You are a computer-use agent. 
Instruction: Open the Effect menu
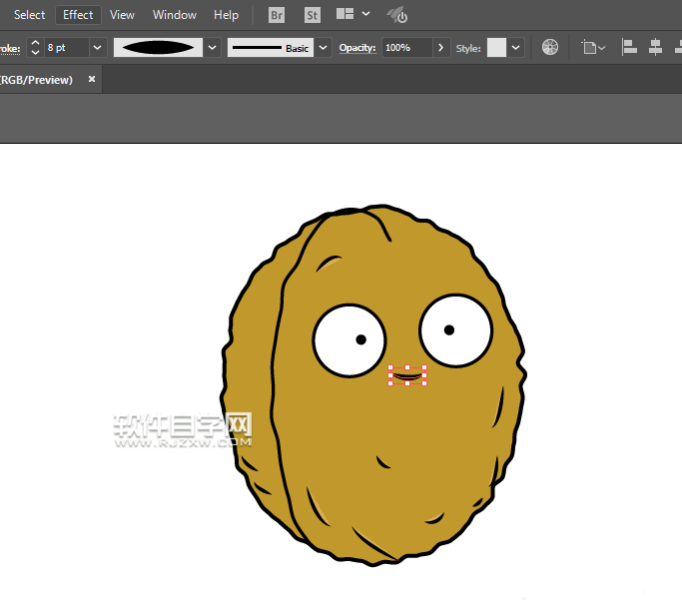tap(78, 15)
